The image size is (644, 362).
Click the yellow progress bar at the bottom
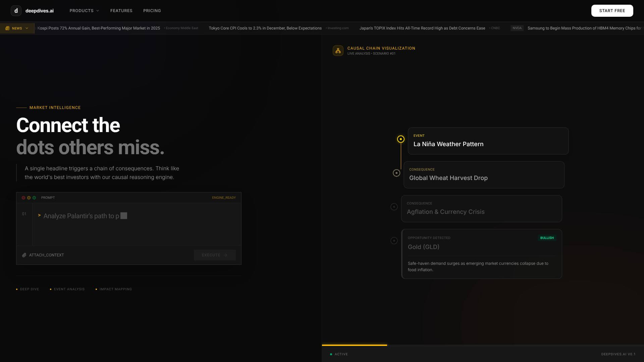click(x=354, y=345)
